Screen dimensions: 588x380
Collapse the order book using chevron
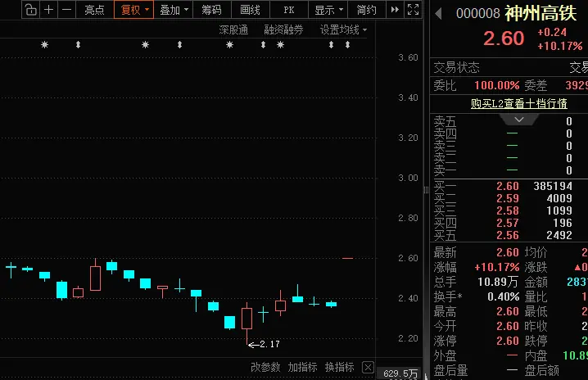coord(519,120)
